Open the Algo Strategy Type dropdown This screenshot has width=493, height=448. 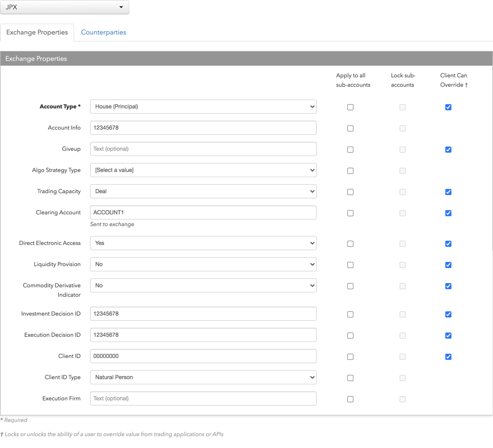(203, 170)
